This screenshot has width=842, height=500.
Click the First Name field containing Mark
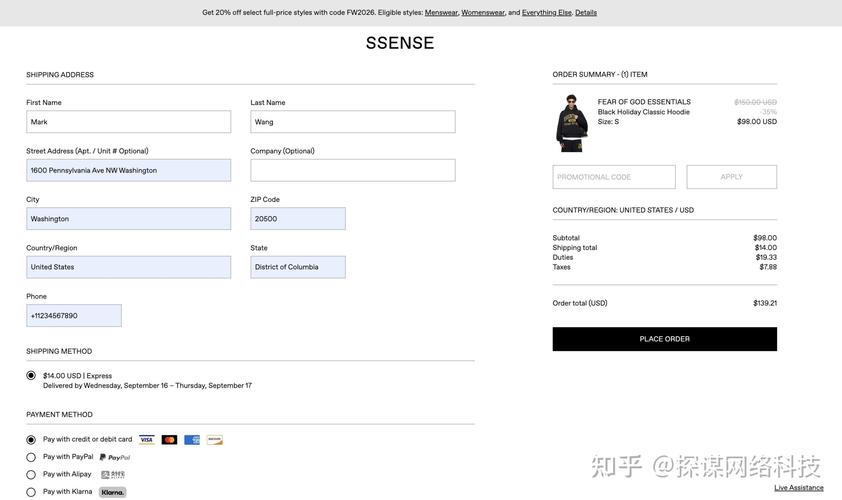coord(128,122)
